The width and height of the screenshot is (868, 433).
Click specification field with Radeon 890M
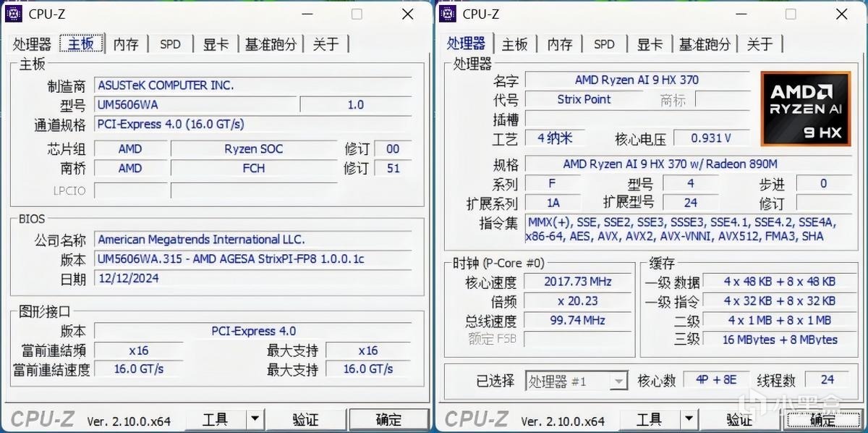688,164
